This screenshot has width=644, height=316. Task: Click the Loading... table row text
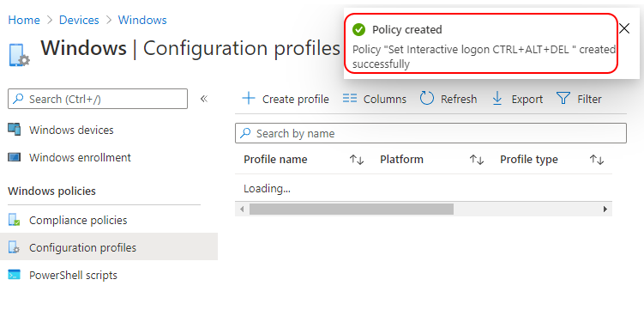[x=267, y=189]
